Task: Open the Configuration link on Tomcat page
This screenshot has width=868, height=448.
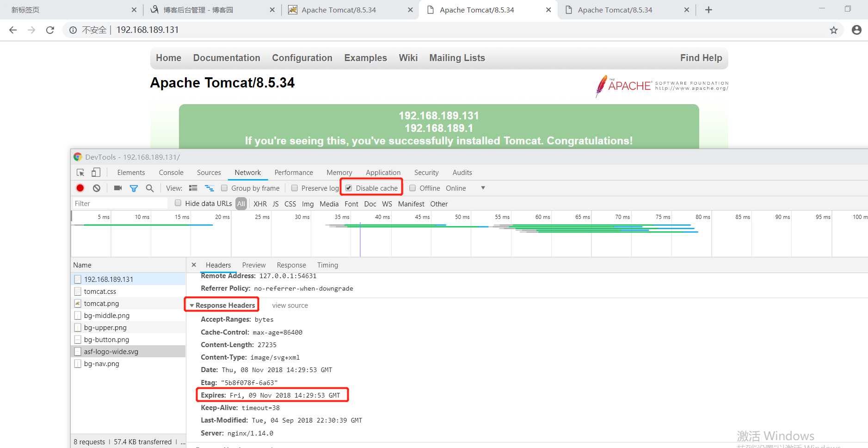Action: (x=302, y=58)
